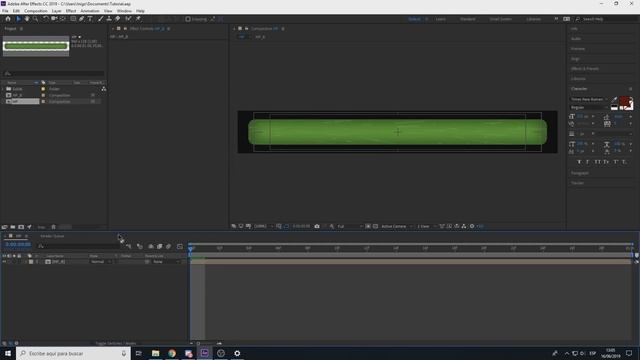Open the Animation menu
640x360 pixels.
[x=90, y=11]
